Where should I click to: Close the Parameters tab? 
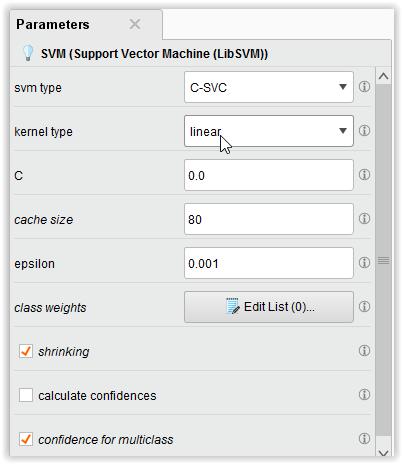(x=135, y=24)
